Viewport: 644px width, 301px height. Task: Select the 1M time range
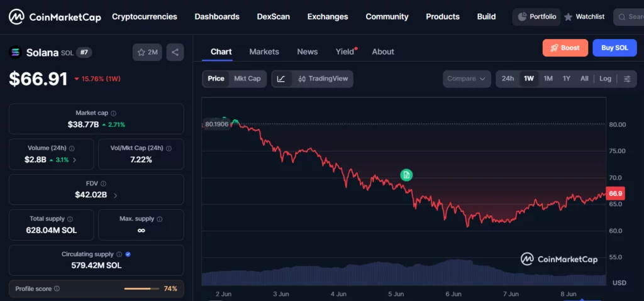(x=548, y=79)
